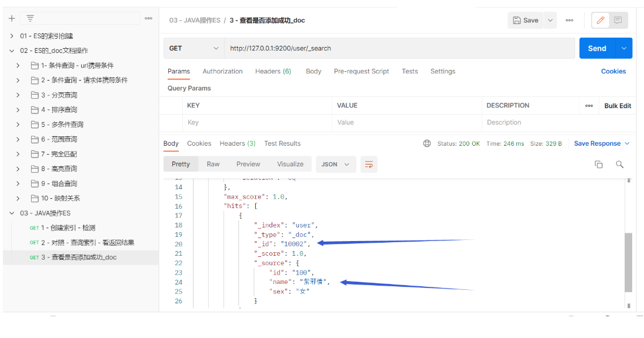Switch to Raw view
The width and height of the screenshot is (644, 338).
213,164
